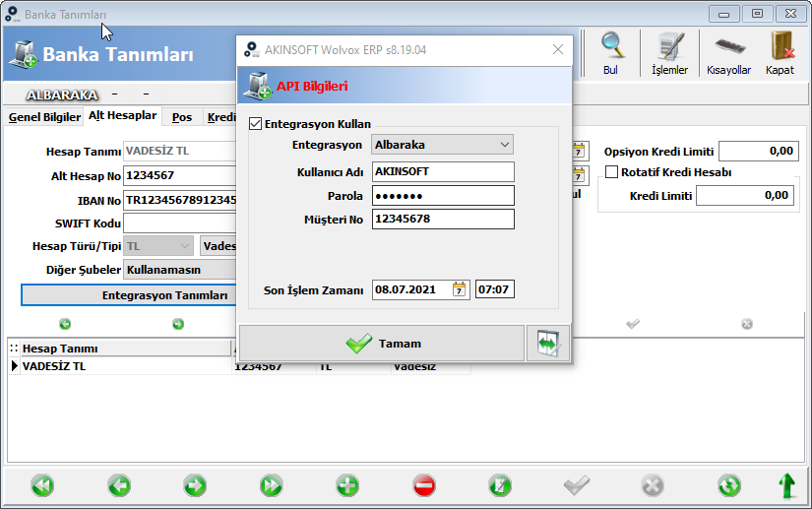Go to next record in bottom bar

click(195, 485)
